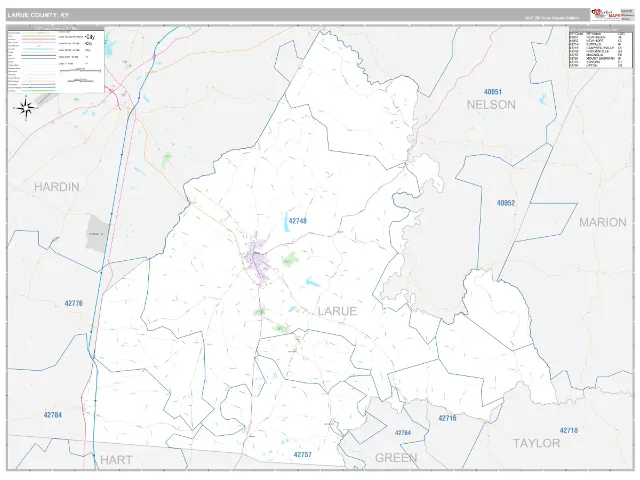Select the NELSON county label
This screenshot has height=480, width=640.
[491, 105]
